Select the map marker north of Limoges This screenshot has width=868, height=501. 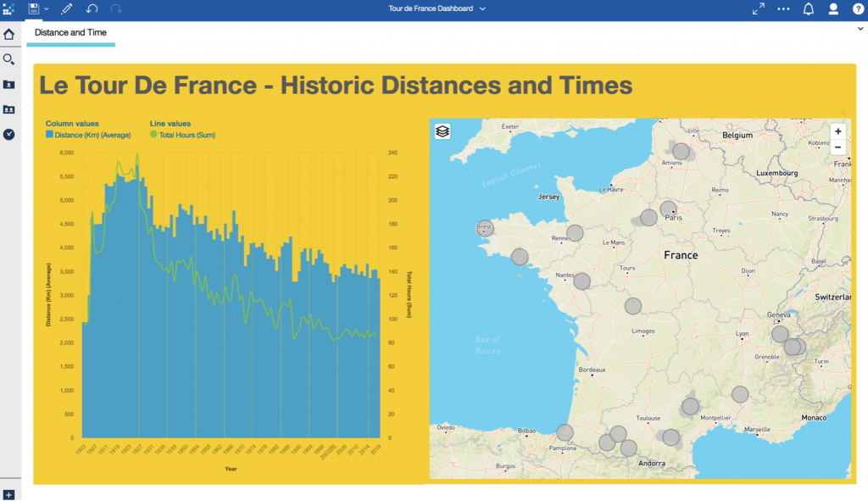[632, 306]
